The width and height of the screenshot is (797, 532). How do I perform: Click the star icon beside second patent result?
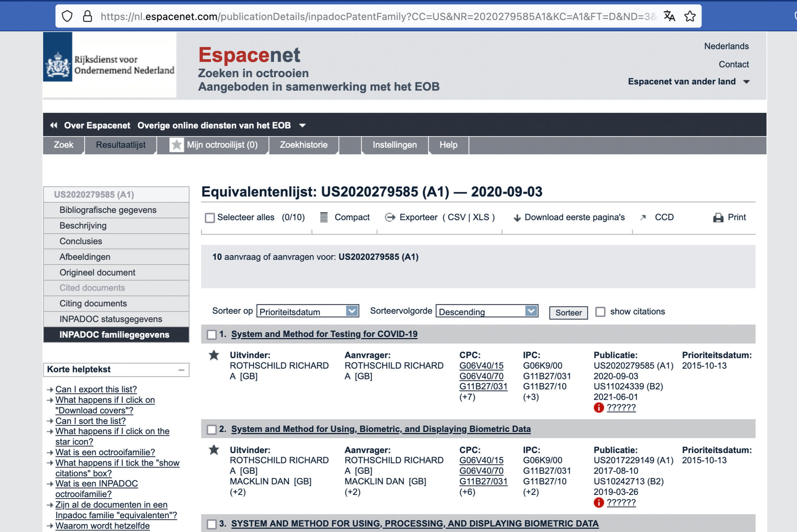coord(214,450)
